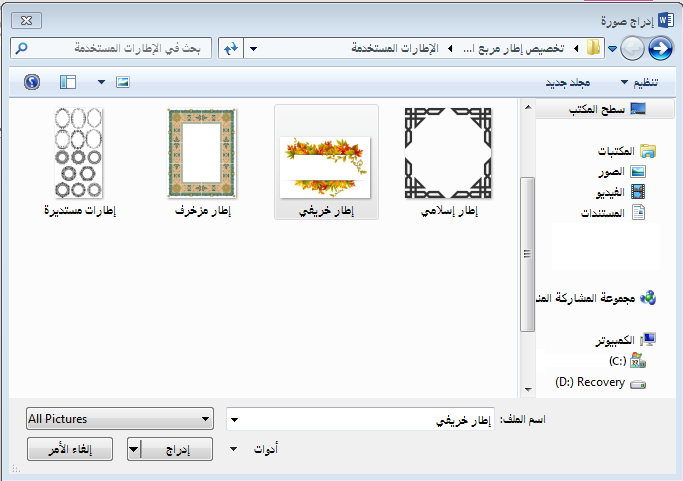The width and height of the screenshot is (683, 481).
Task: Click the change view icon
Action: (123, 81)
